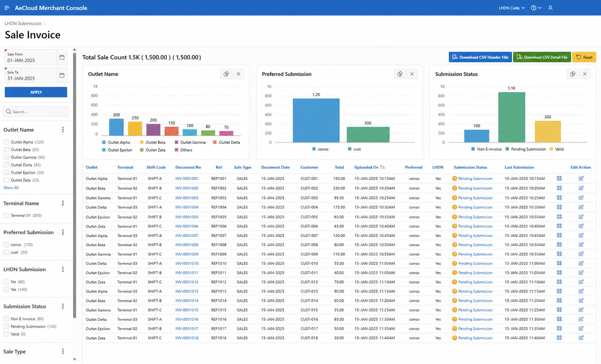The image size is (601, 364).
Task: Check the Outlet Gamma filter
Action: [x=6, y=157]
